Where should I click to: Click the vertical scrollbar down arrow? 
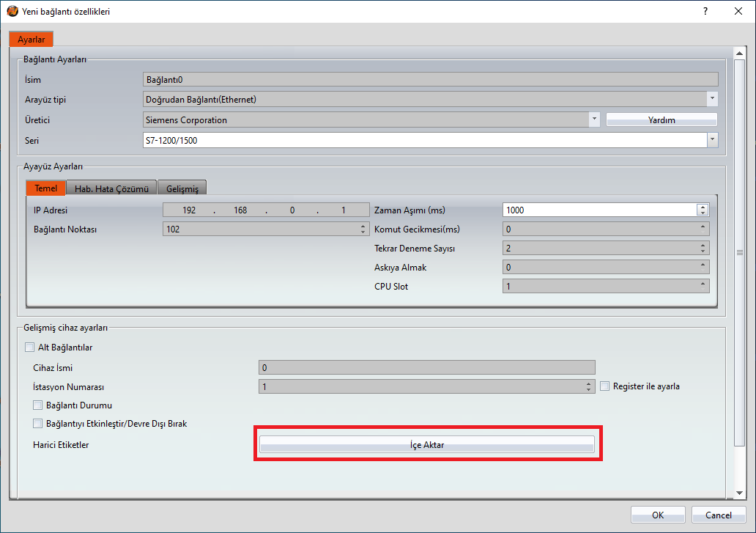coord(740,493)
